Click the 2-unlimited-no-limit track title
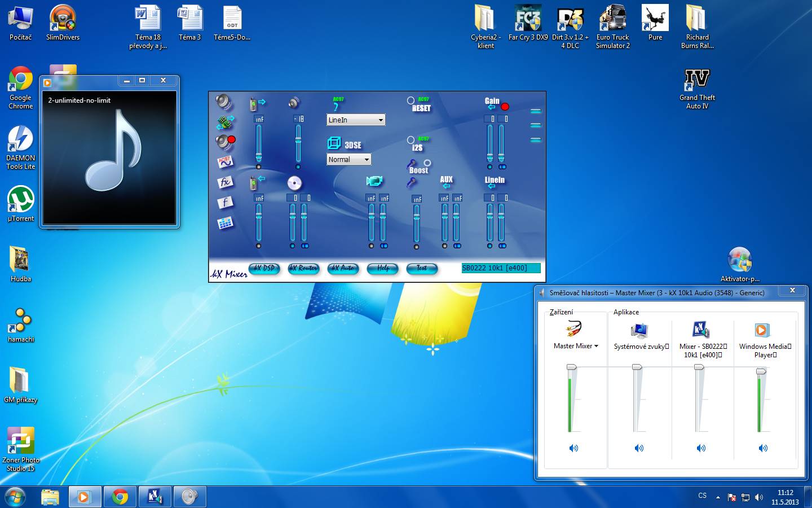The width and height of the screenshot is (812, 508). coord(79,100)
